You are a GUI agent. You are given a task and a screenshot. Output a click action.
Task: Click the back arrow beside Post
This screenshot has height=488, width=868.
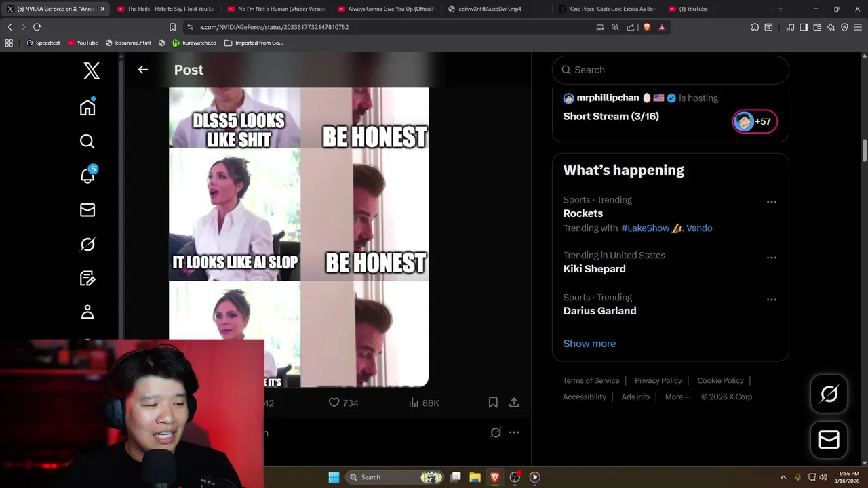(143, 70)
